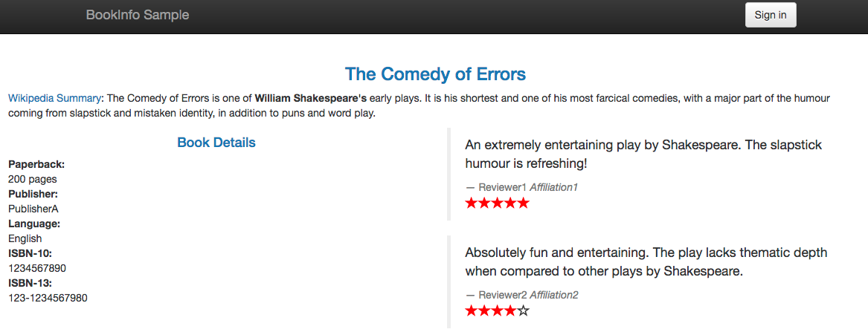Open the Wikipedia Summary link
Viewport: 868px width, 332px height.
pyautogui.click(x=54, y=98)
